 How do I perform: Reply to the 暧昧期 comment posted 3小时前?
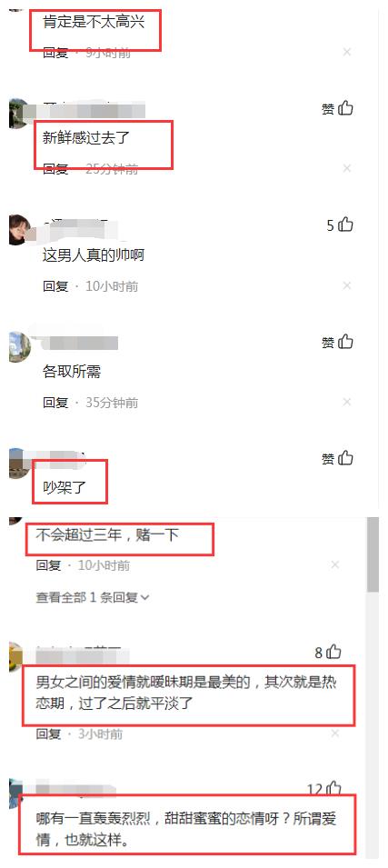[49, 734]
